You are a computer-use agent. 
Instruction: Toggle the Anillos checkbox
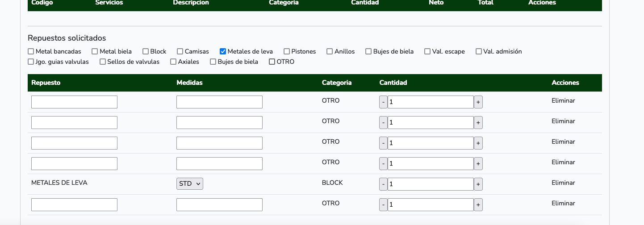[330, 51]
